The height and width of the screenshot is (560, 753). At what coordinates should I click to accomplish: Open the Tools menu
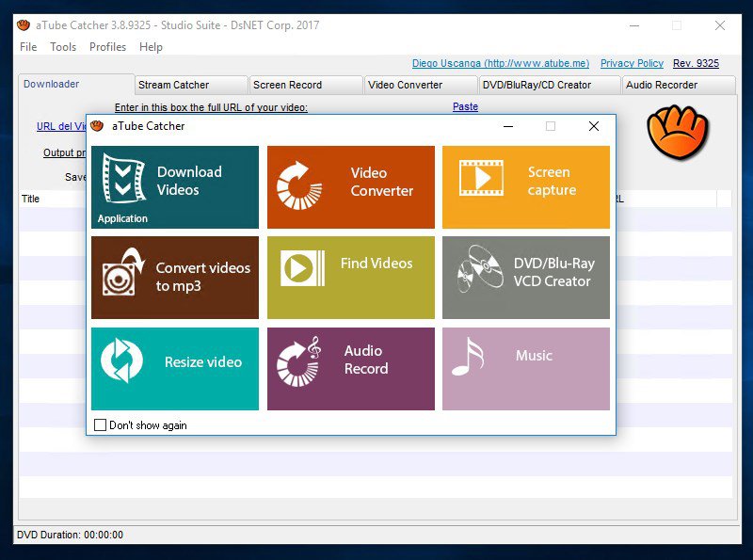point(63,47)
